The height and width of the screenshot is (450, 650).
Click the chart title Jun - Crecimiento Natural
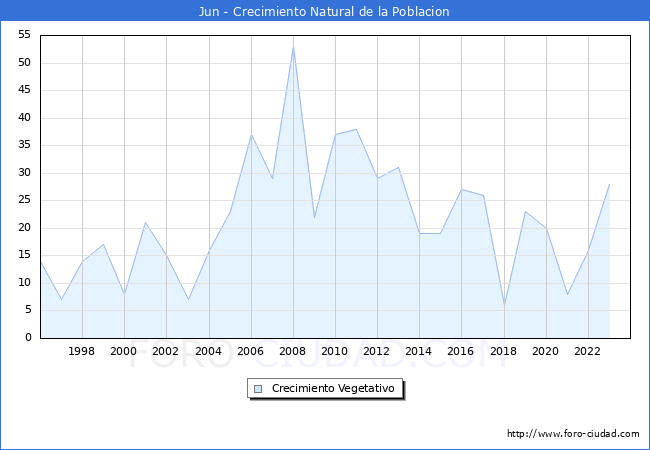click(x=324, y=11)
